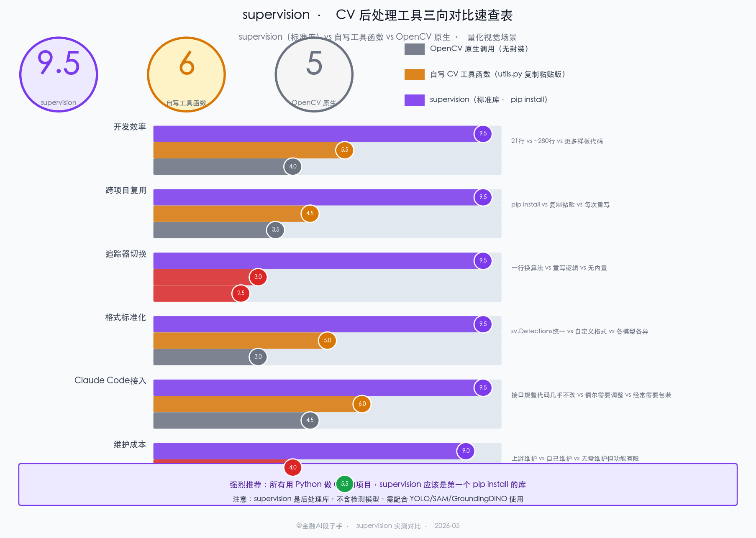Screen dimensions: 756x538
Task: Click the gray 4.5 marker in Claude Code接入 row
Action: 310,421
